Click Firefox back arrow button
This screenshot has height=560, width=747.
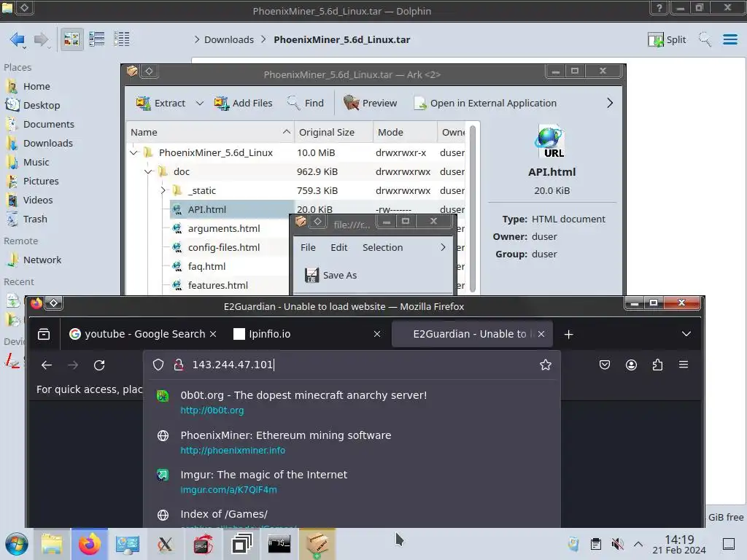[46, 365]
